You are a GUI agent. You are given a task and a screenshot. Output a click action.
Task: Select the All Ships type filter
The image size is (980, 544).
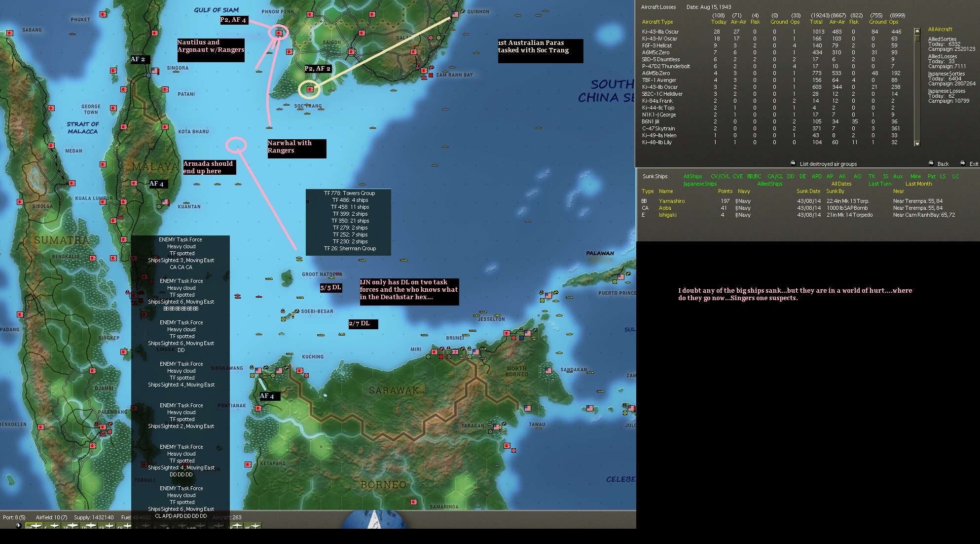(692, 176)
